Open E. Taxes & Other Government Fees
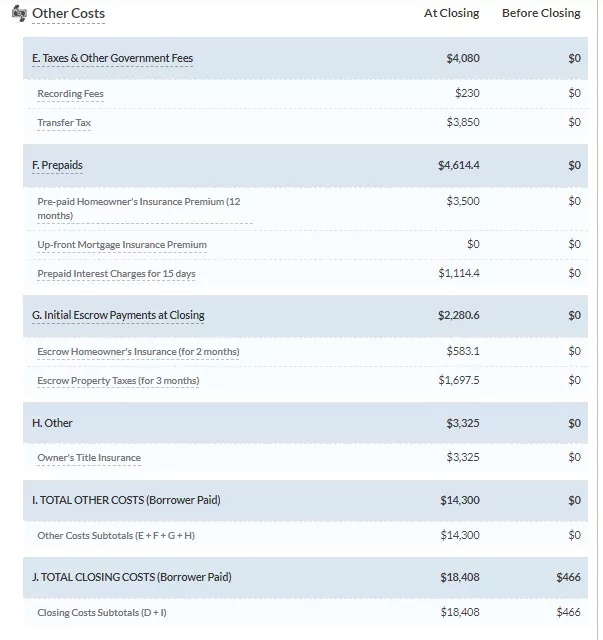This screenshot has width=603, height=640. (x=112, y=58)
